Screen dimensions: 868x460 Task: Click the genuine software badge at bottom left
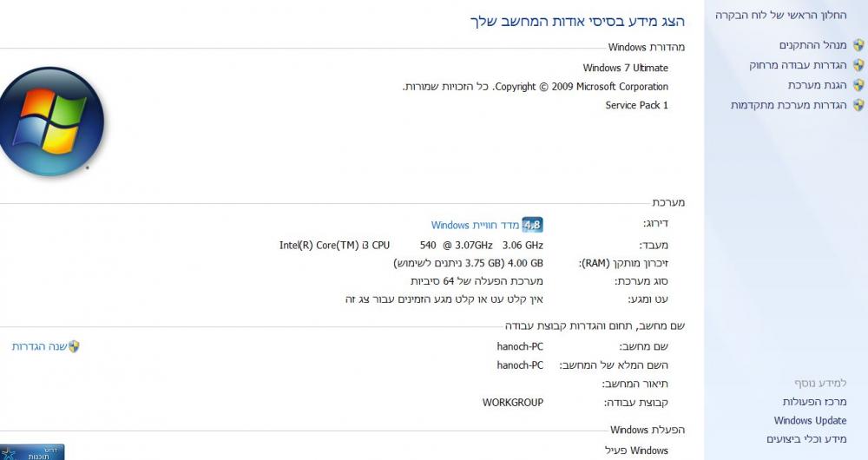32,452
